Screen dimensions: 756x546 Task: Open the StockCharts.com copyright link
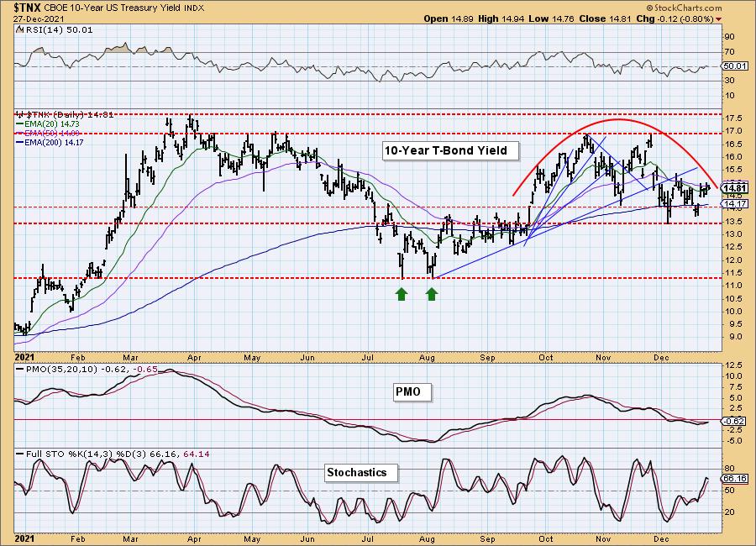(684, 8)
